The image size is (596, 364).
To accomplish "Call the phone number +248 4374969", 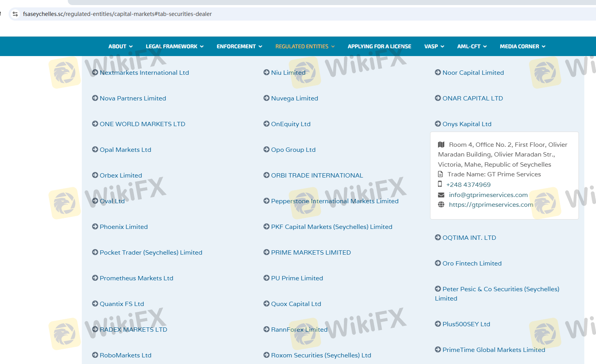I will [x=468, y=185].
